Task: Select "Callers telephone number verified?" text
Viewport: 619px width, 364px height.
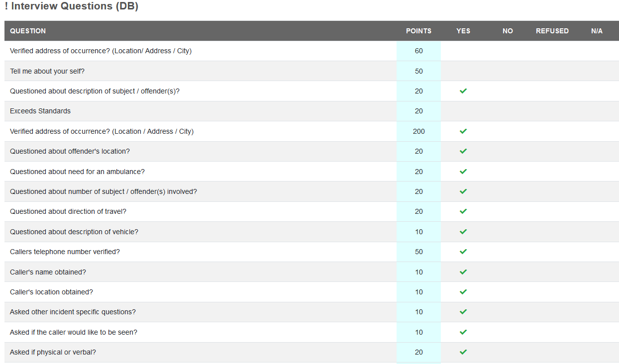Action: [65, 252]
